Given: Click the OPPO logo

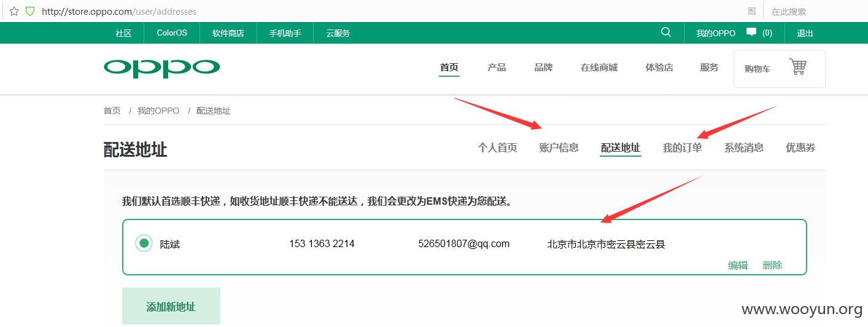Looking at the screenshot, I should tap(161, 68).
